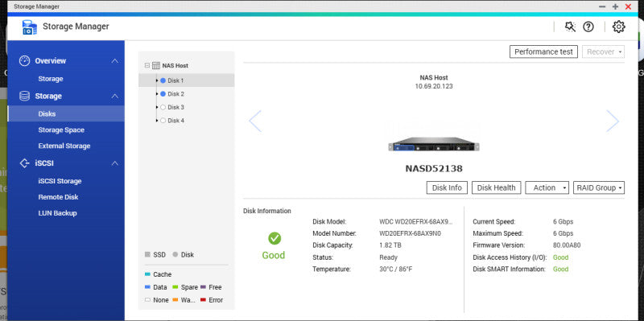Minimize the Storage Manager window

(602, 6)
